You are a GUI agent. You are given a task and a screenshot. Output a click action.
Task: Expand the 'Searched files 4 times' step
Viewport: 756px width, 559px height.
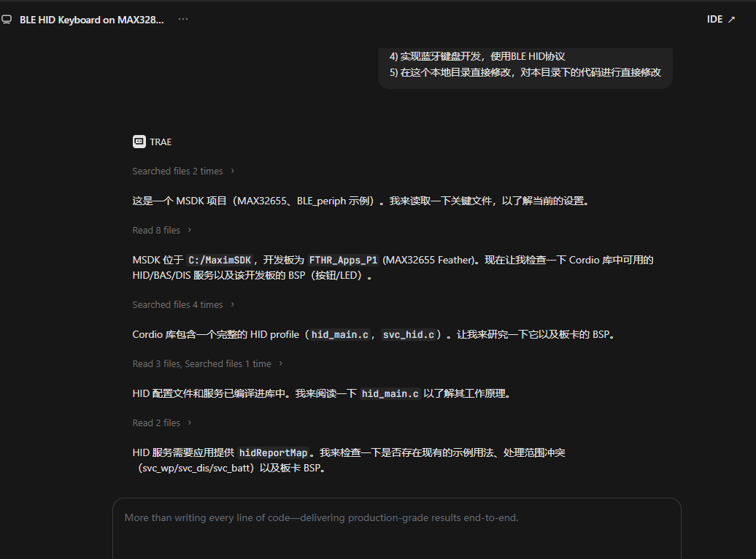tap(183, 305)
